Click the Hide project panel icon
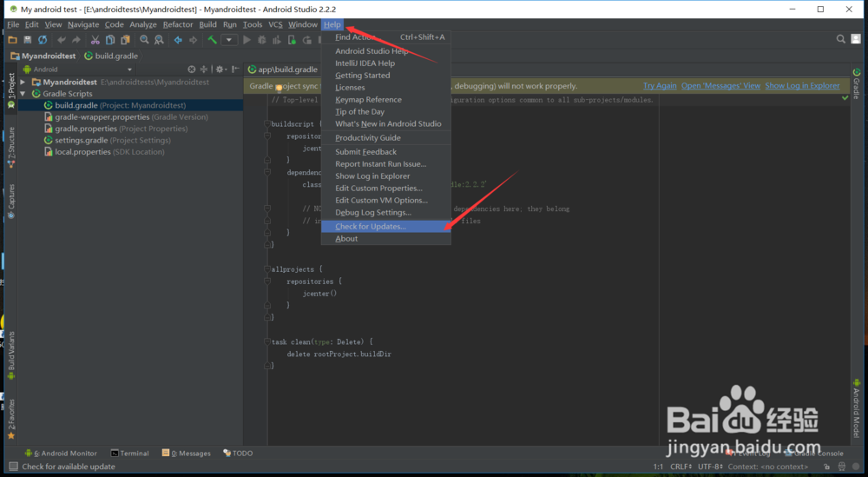This screenshot has height=477, width=868. tap(235, 70)
